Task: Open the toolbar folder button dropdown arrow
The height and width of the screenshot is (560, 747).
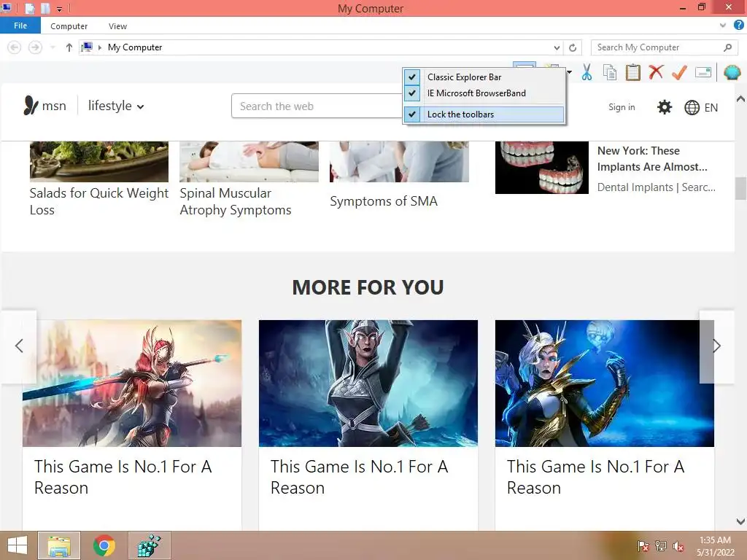Action: pos(569,72)
